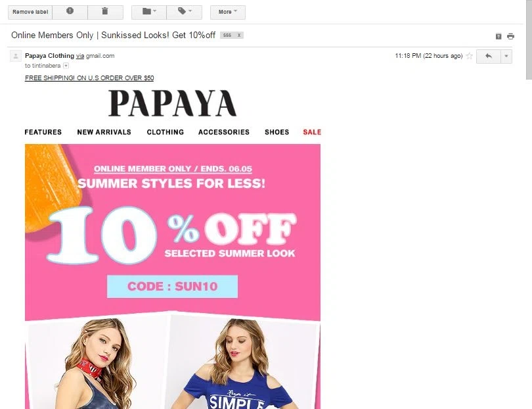Click the email subject line text
The height and width of the screenshot is (409, 532).
point(114,36)
